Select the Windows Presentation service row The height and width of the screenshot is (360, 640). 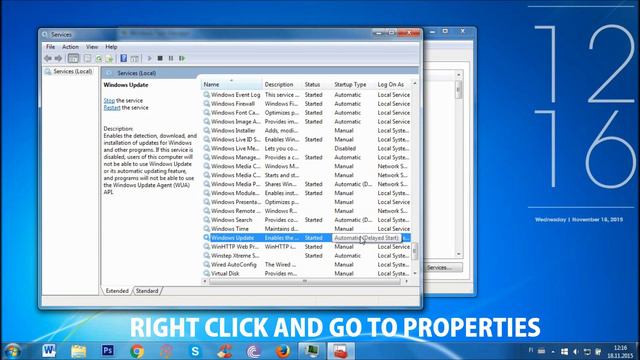(x=306, y=202)
